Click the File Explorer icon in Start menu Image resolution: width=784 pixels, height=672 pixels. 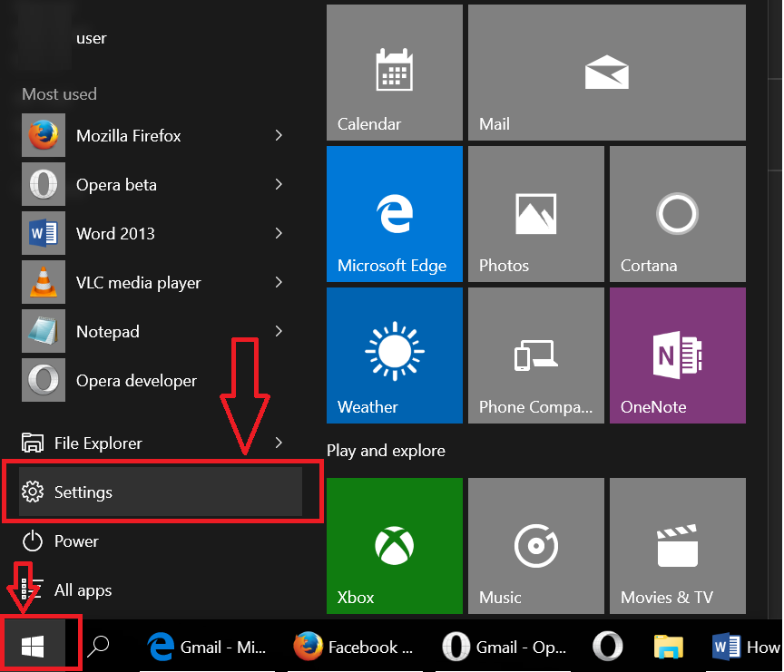click(33, 443)
